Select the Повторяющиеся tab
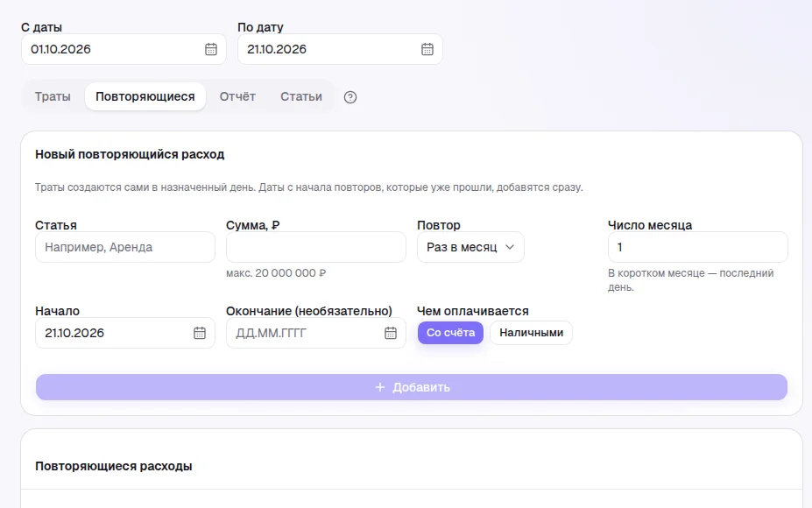The width and height of the screenshot is (812, 508). tap(145, 96)
